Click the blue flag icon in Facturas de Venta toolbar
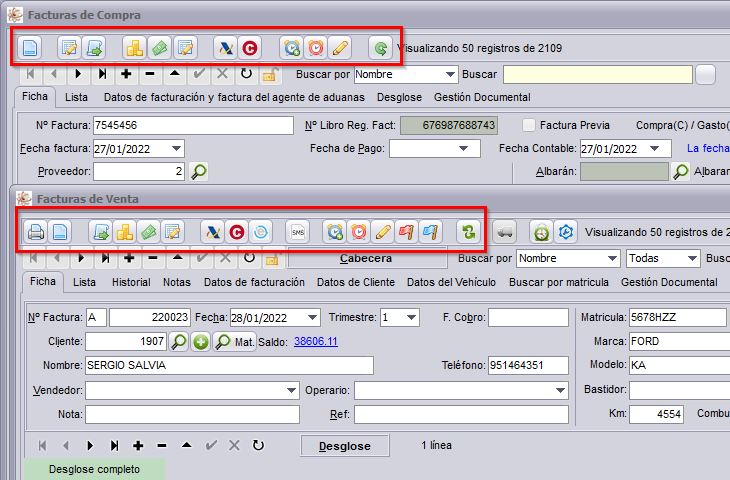Image resolution: width=730 pixels, height=480 pixels. (430, 232)
